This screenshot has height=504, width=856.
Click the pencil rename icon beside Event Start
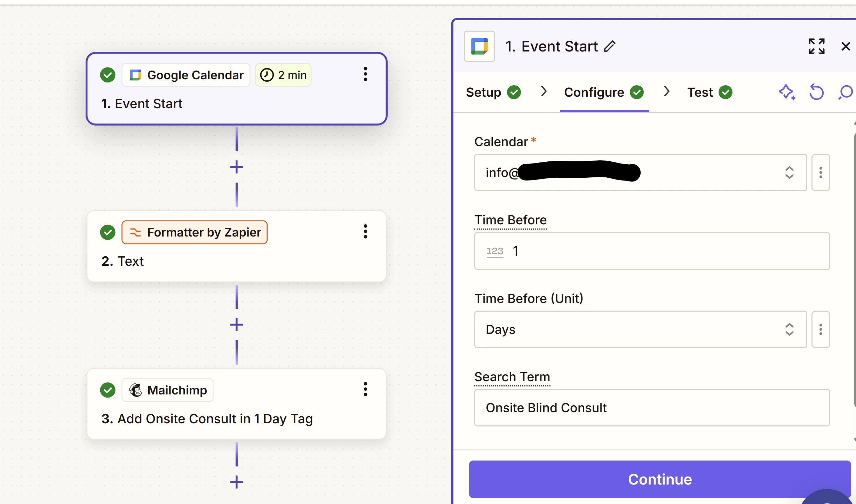pyautogui.click(x=610, y=46)
